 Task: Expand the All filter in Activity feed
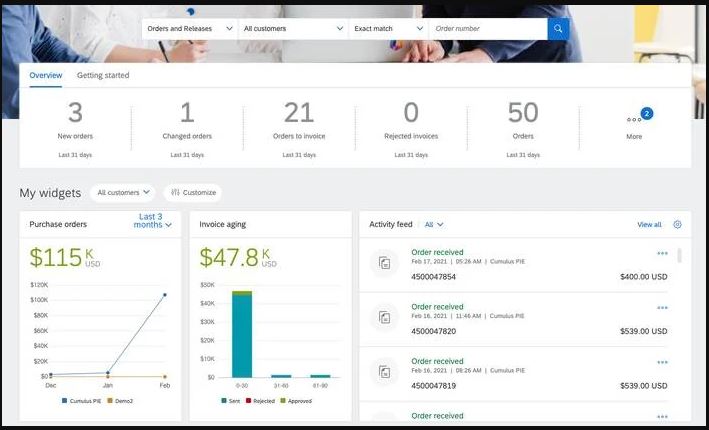pyautogui.click(x=434, y=225)
